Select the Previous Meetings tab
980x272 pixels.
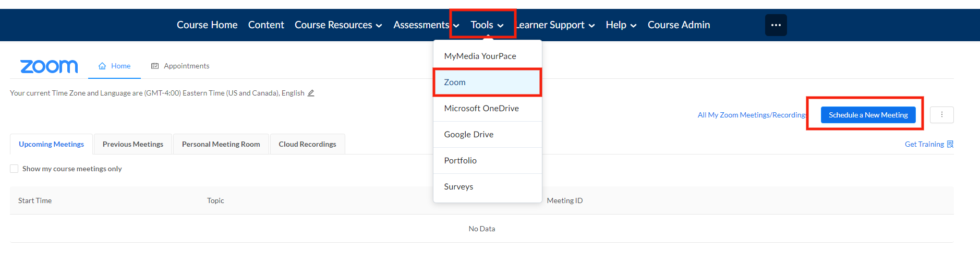click(133, 144)
